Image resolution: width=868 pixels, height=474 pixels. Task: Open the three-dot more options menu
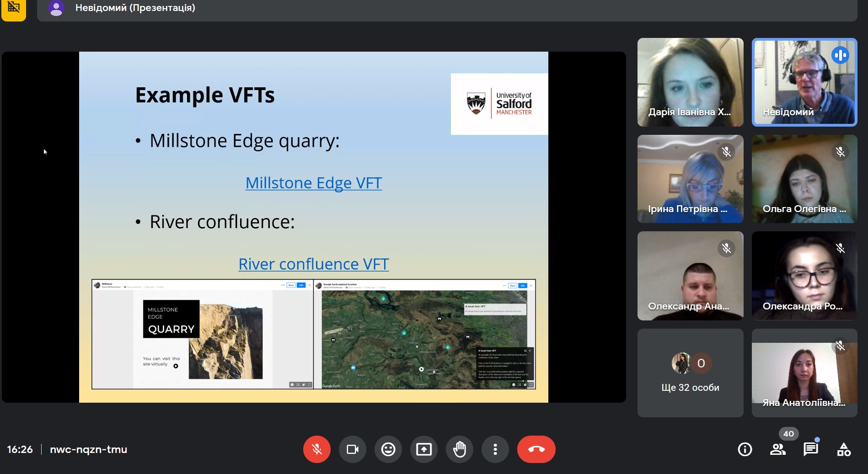[495, 449]
